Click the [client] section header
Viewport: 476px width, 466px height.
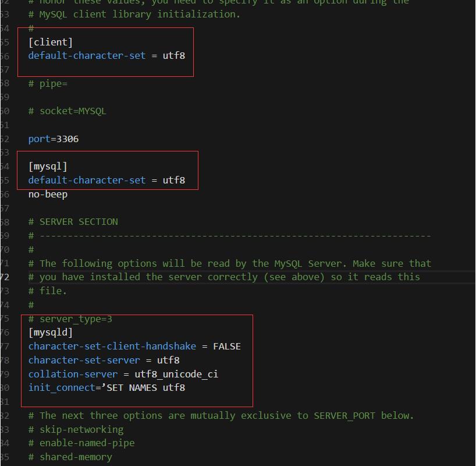pyautogui.click(x=51, y=42)
